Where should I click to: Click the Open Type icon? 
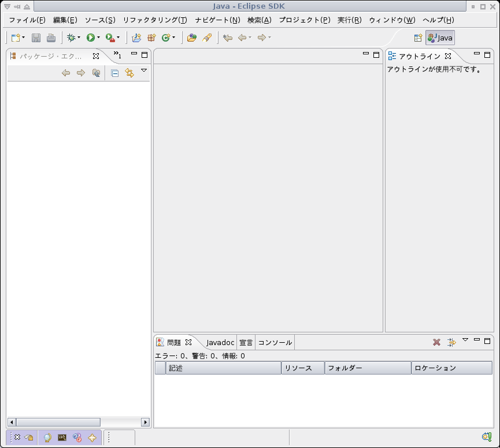pos(192,38)
